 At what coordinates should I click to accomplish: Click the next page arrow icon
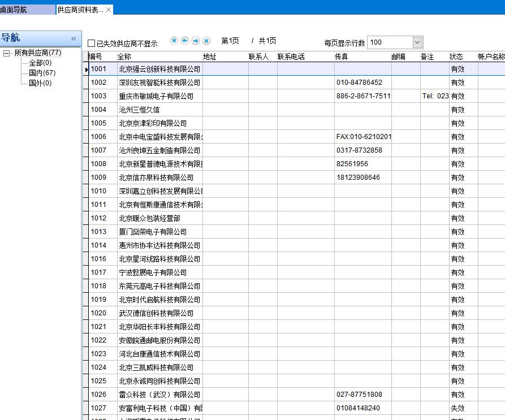(x=196, y=41)
